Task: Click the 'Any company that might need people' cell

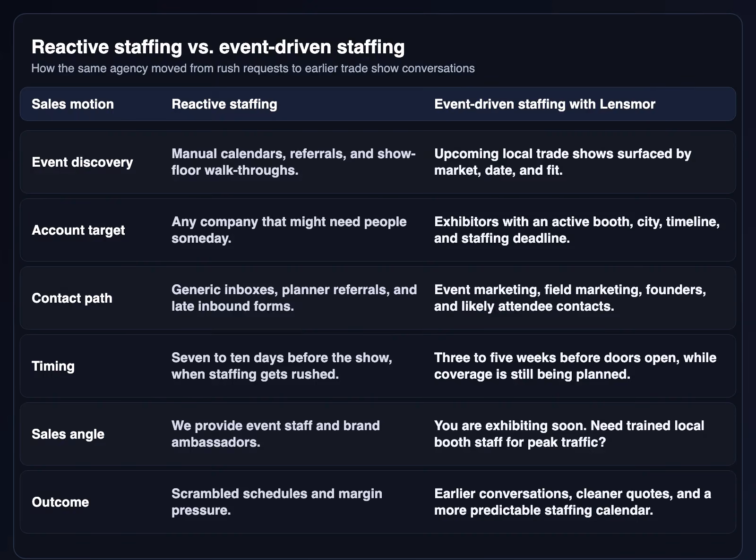Action: pyautogui.click(x=289, y=230)
